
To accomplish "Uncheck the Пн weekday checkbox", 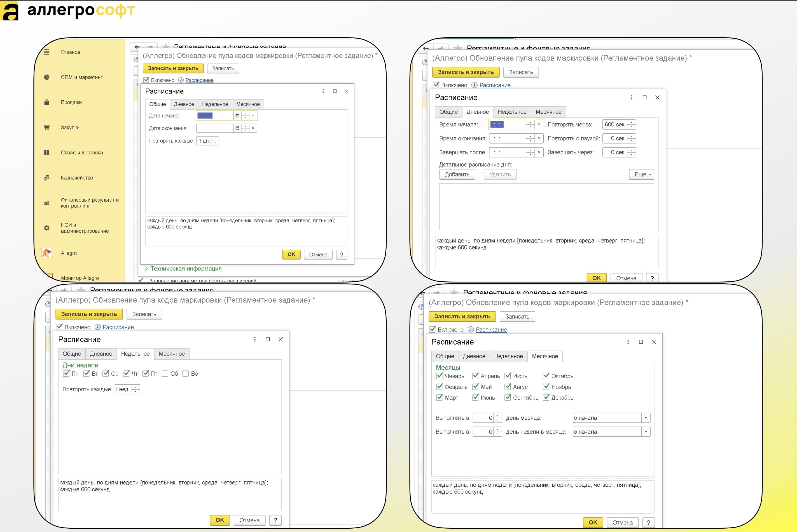I will point(66,374).
